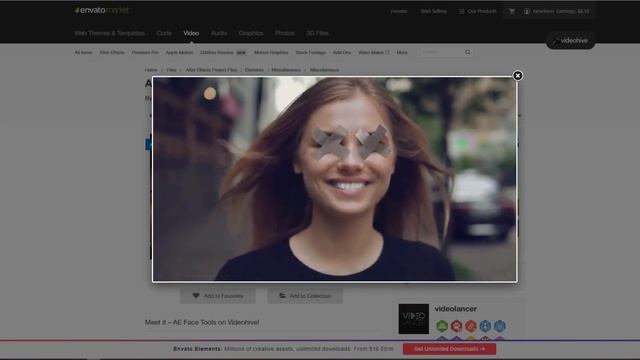Open the videolancer author name link
Viewport: 640px width, 360px height.
(456, 309)
